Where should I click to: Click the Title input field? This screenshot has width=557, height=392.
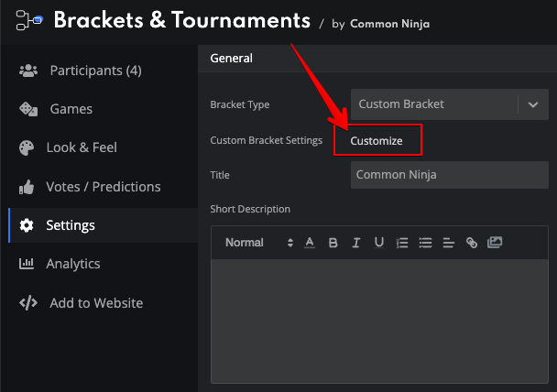(x=450, y=175)
